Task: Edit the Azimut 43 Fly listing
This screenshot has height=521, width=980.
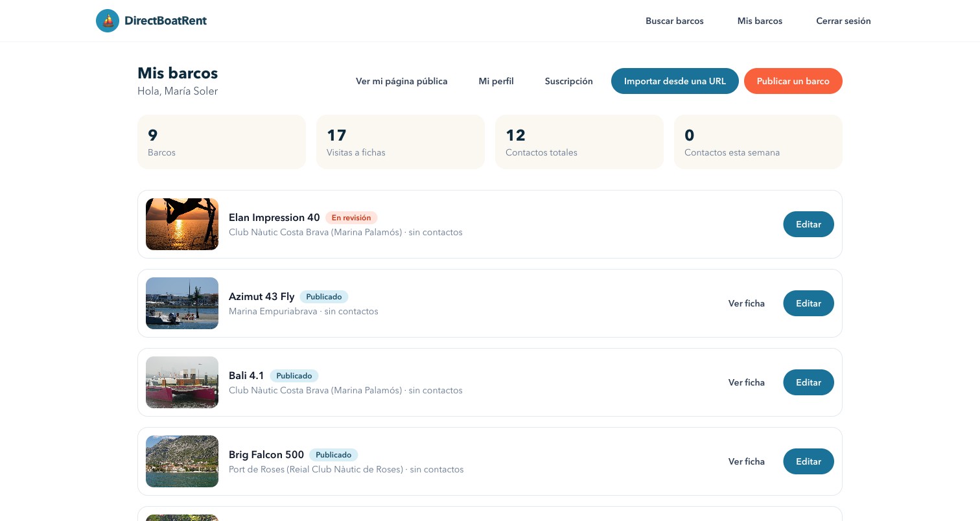Action: click(x=809, y=303)
